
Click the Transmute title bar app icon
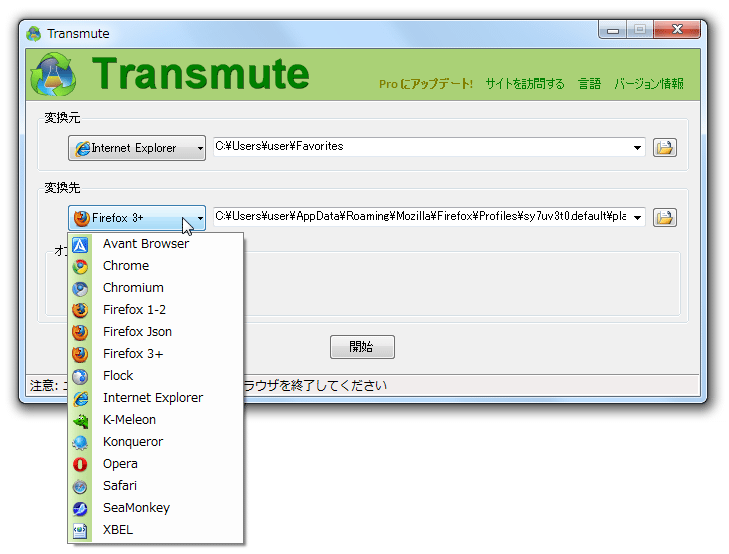tap(33, 33)
